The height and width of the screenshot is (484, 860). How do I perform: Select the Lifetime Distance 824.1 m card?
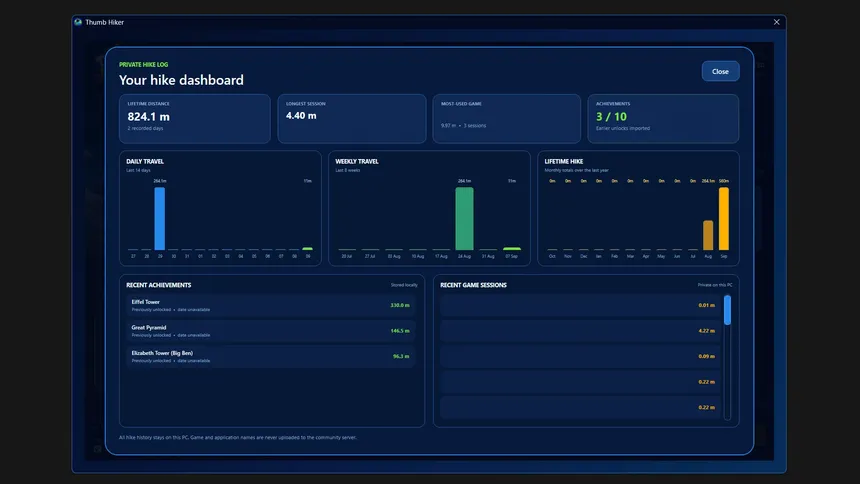(x=195, y=119)
